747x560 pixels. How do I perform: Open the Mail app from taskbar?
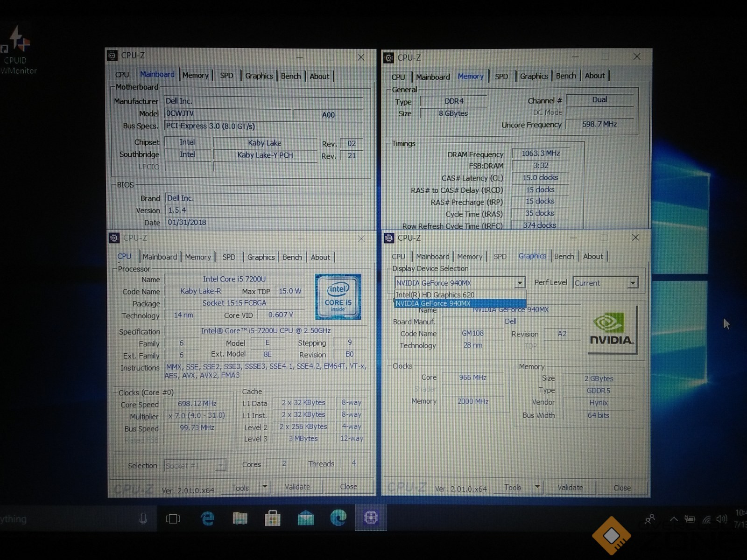click(x=305, y=518)
